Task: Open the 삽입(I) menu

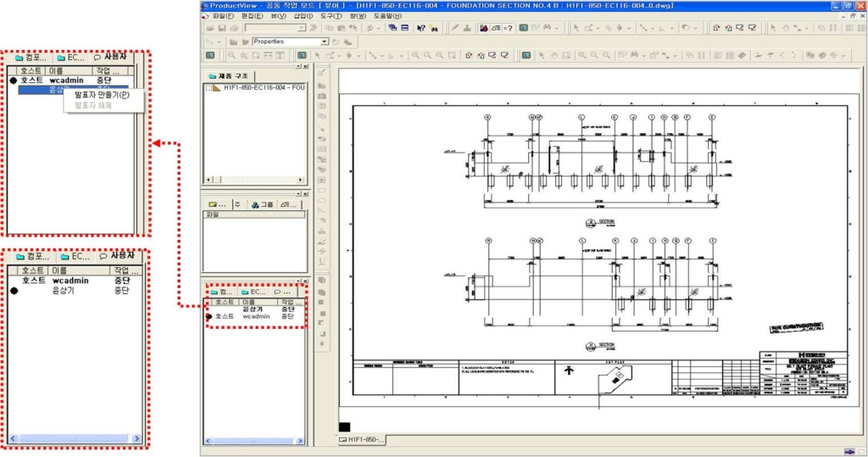Action: (303, 16)
